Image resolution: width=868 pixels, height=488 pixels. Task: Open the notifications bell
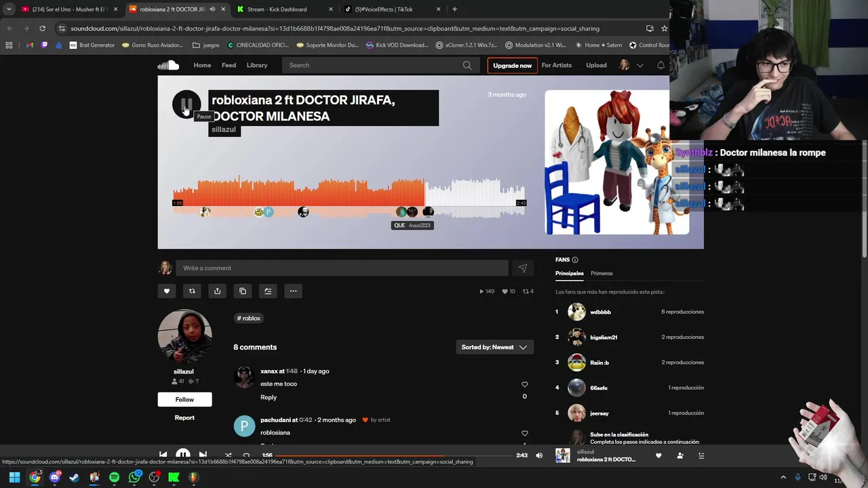[660, 65]
